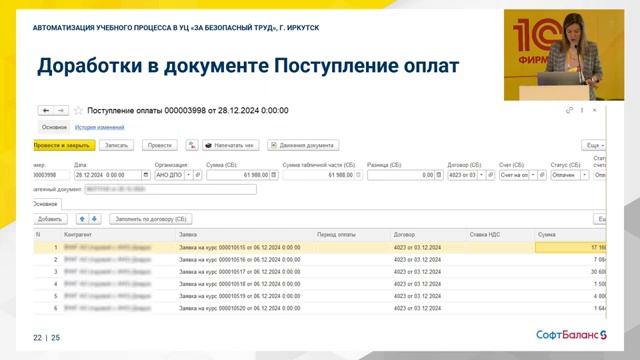Viewport: 640px width, 360px height.
Task: Click the Договор column header
Action: (429, 235)
